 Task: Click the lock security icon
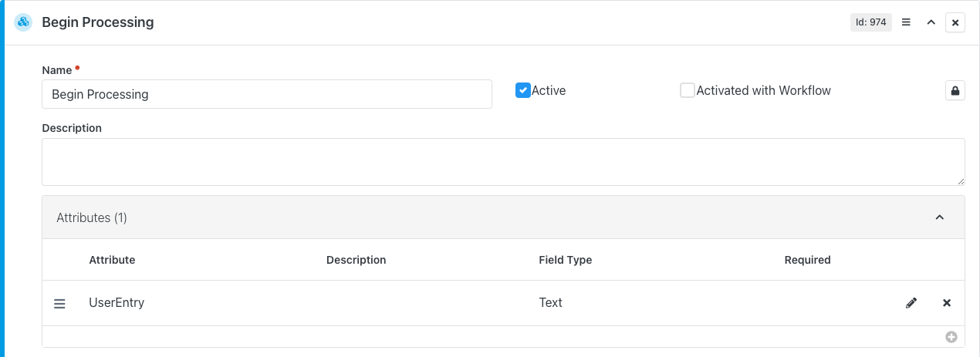point(955,91)
